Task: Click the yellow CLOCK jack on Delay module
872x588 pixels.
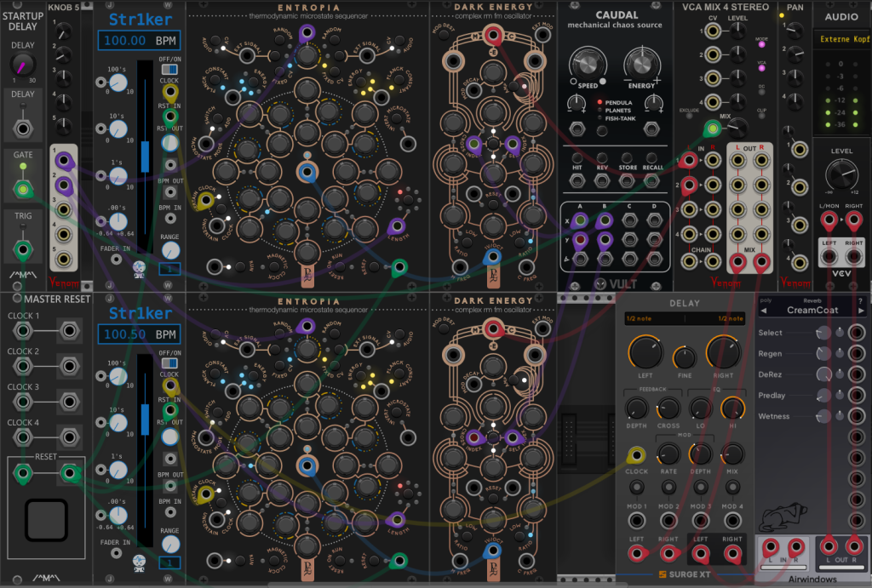Action: click(x=636, y=456)
